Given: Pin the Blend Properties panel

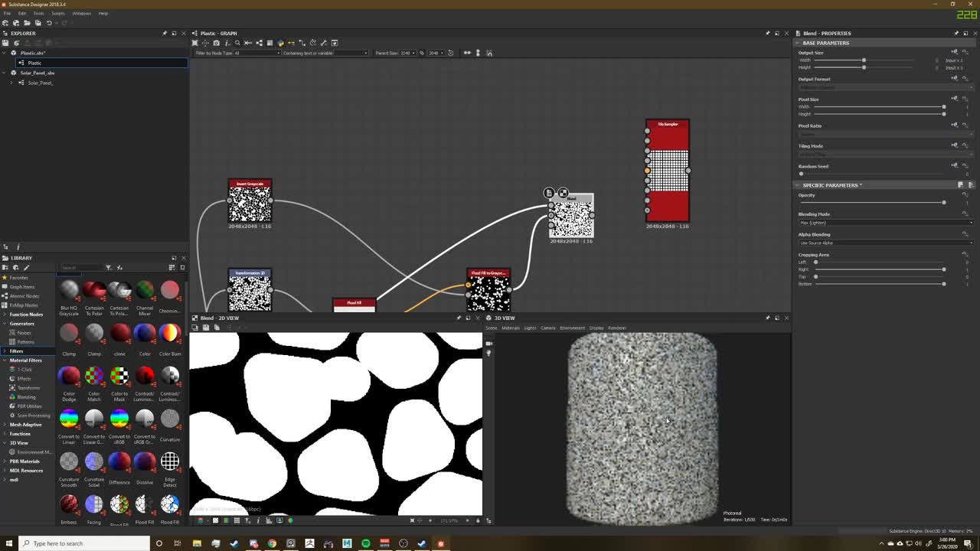Looking at the screenshot, I should 956,33.
